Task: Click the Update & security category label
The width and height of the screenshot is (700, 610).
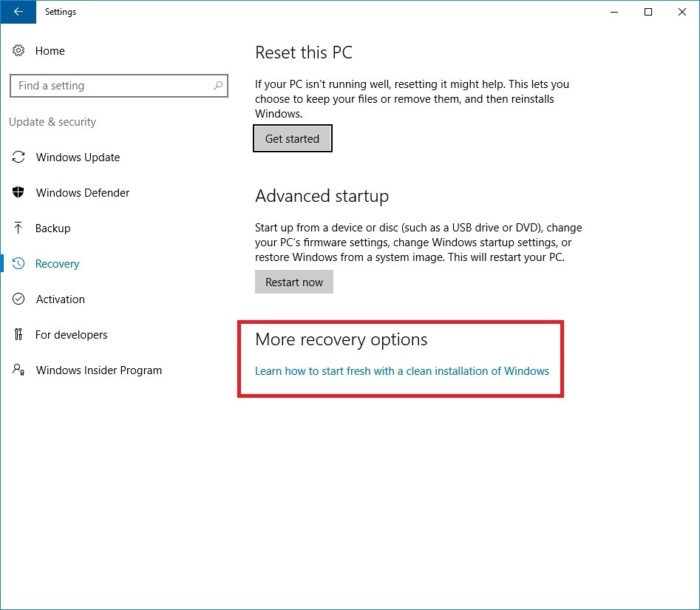Action: (x=52, y=122)
